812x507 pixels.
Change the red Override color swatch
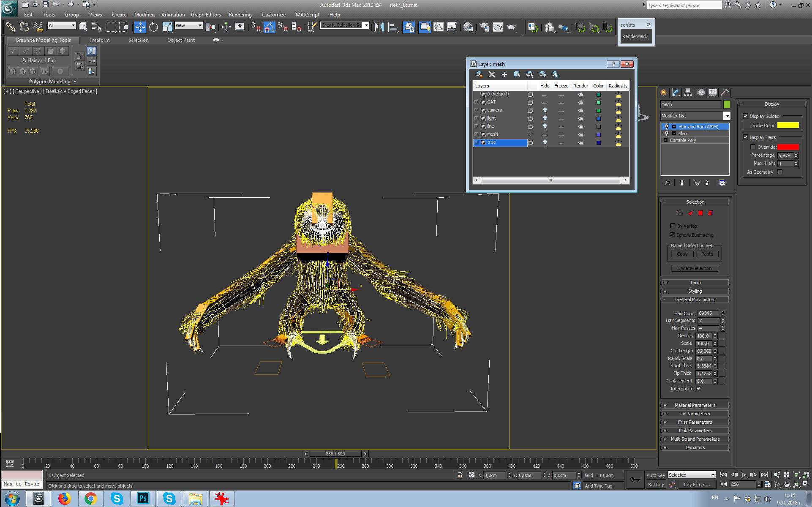pyautogui.click(x=788, y=147)
